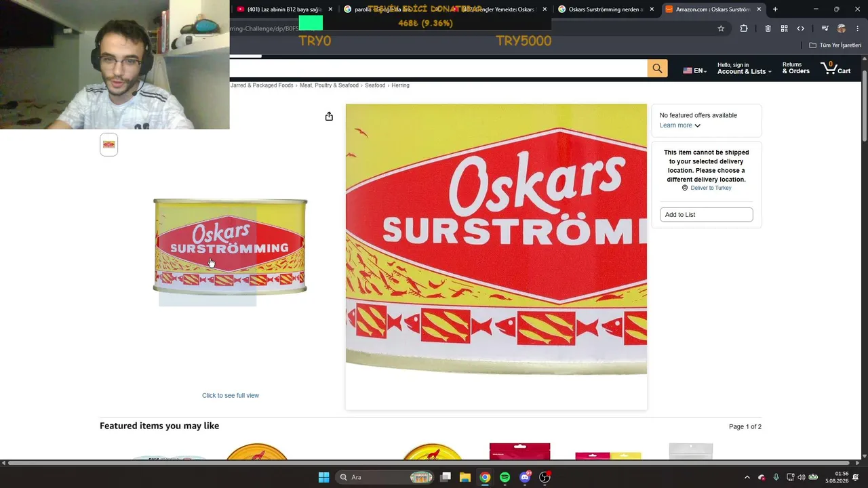Screen dimensions: 868x488
Task: Open Chrome three-dot menu
Action: (858, 28)
